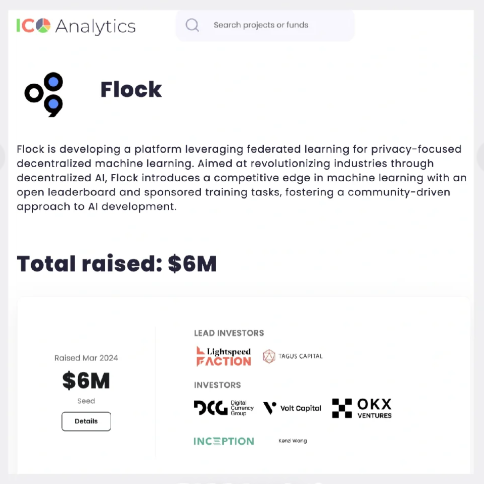This screenshot has height=484, width=484.
Task: Click the Seed round label
Action: pyautogui.click(x=86, y=401)
